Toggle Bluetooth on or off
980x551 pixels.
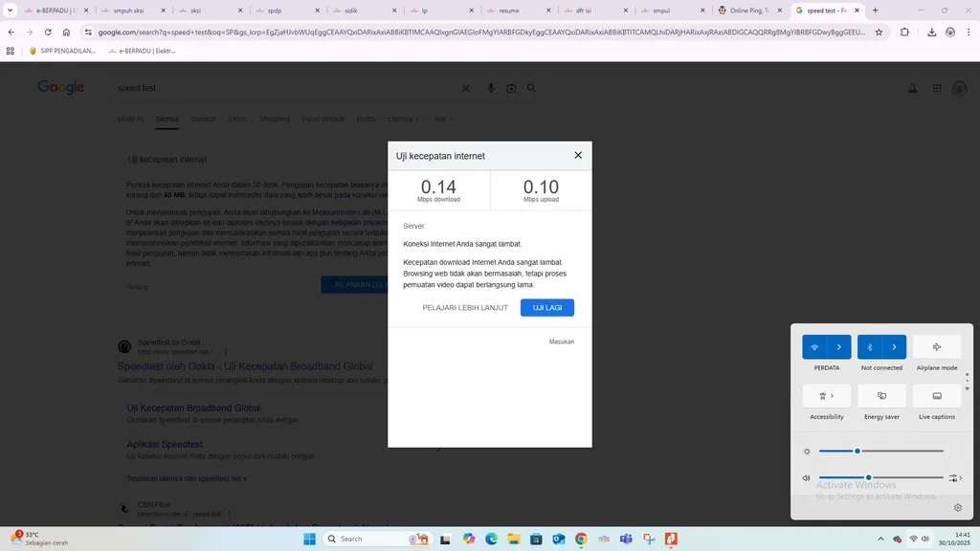point(870,347)
